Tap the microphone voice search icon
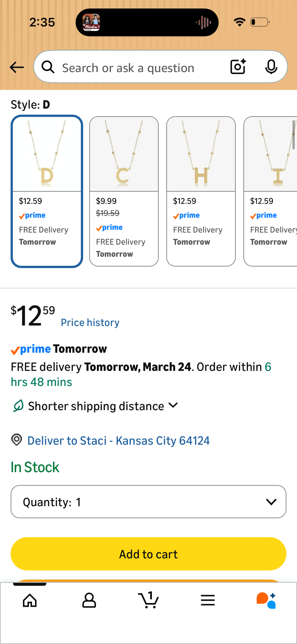The image size is (297, 644). [x=271, y=67]
